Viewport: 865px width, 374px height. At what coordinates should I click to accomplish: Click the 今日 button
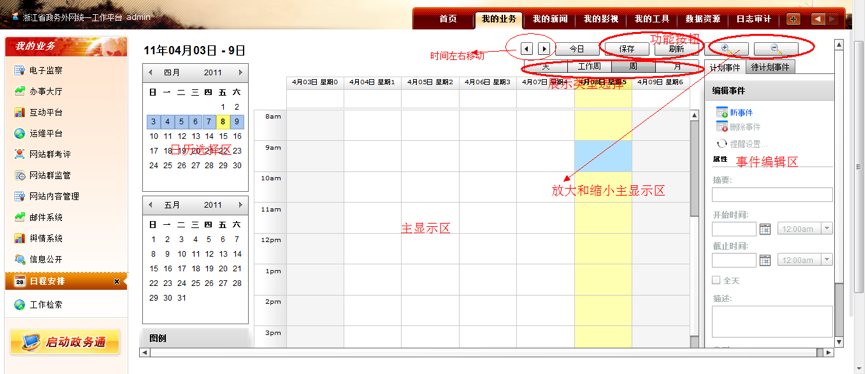coord(576,49)
